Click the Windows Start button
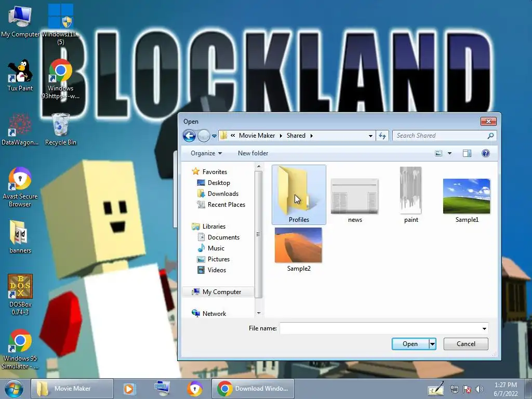Image resolution: width=532 pixels, height=399 pixels. 14,389
